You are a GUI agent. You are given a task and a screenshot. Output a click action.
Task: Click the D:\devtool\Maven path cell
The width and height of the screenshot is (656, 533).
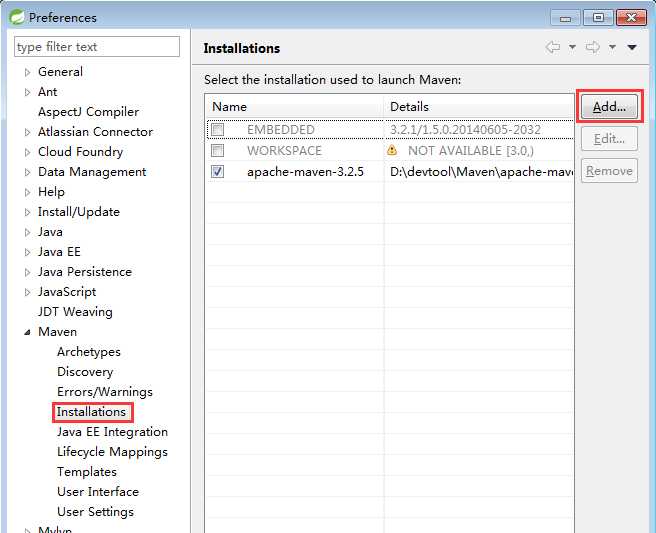click(482, 172)
